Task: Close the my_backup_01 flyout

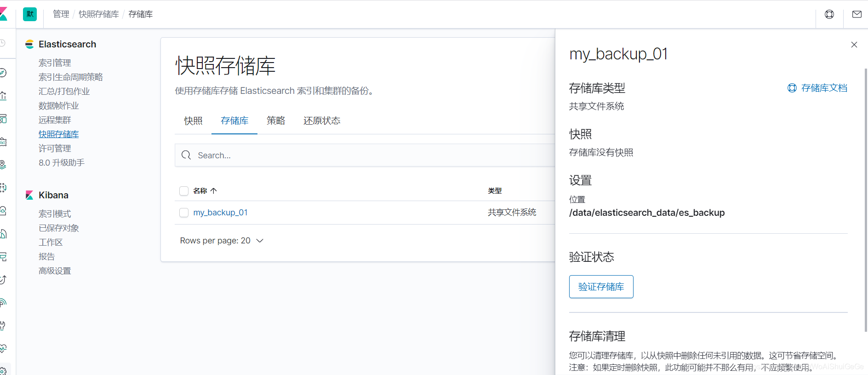Action: (854, 45)
